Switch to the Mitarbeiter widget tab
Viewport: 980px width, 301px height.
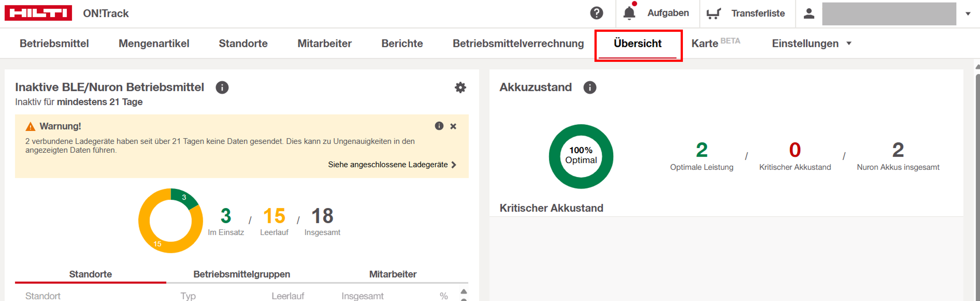pyautogui.click(x=393, y=274)
